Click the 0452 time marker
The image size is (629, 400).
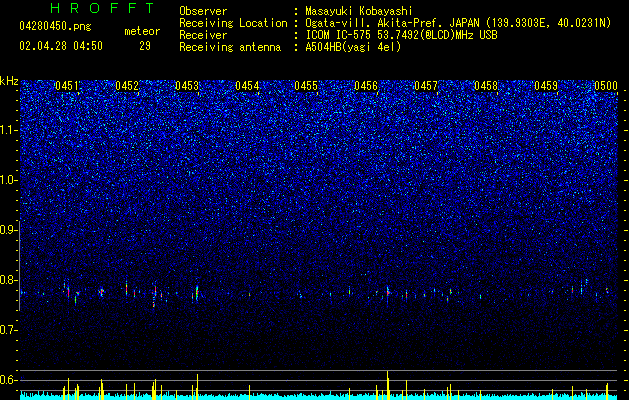[x=127, y=86]
